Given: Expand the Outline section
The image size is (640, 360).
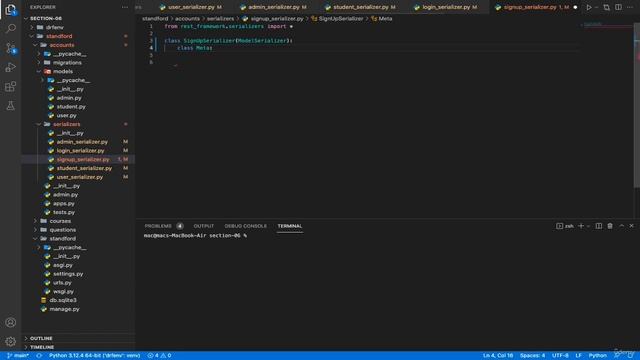Looking at the screenshot, I should pyautogui.click(x=78, y=338).
